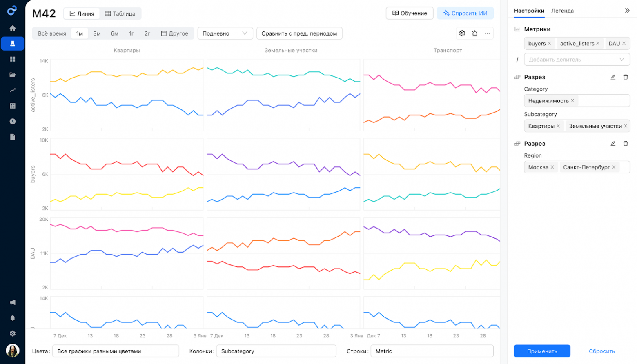Open the home page sidebar icon
Viewport: 637px width, 364px height.
tap(13, 28)
